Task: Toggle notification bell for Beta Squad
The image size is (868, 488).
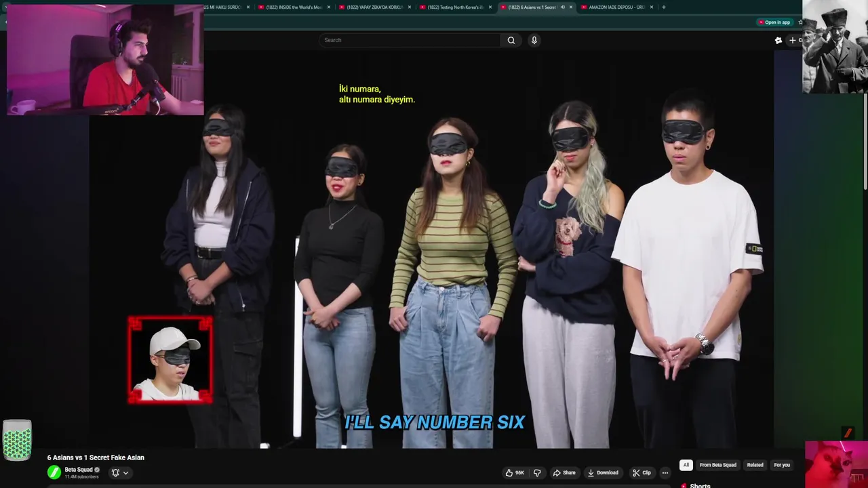Action: click(115, 472)
